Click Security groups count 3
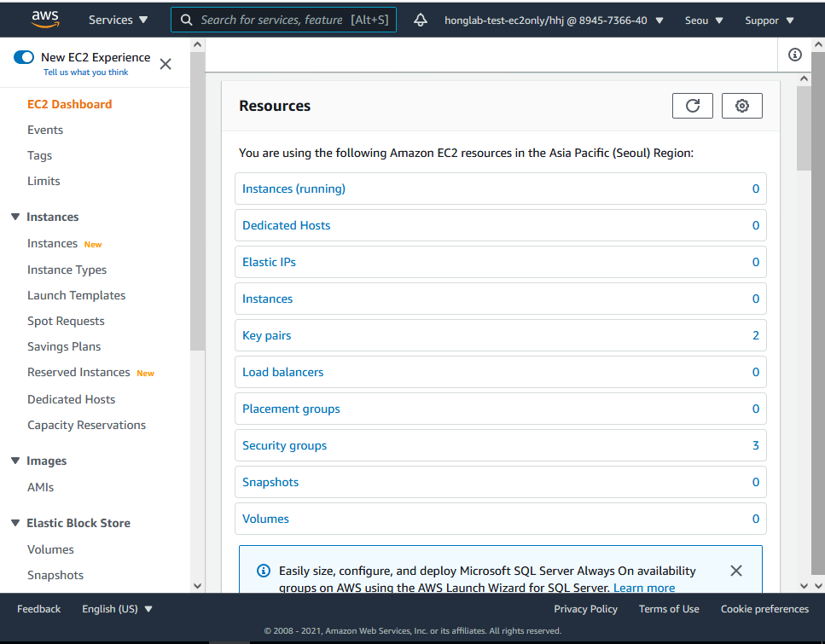 pos(756,445)
